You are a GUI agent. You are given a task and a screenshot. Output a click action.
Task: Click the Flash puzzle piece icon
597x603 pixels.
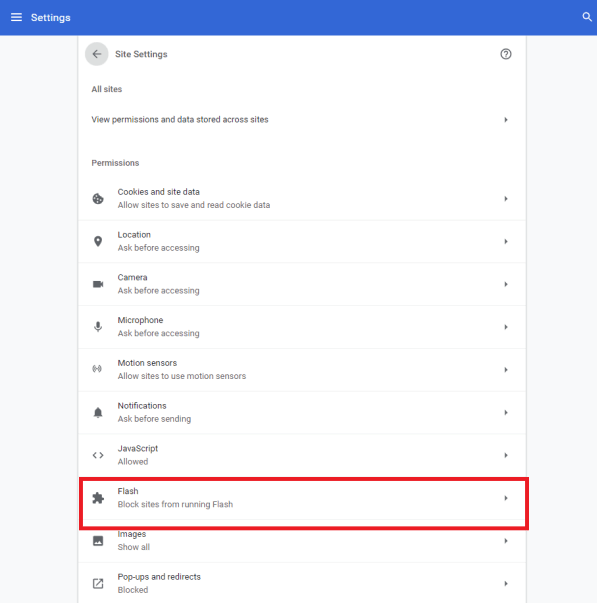click(x=98, y=498)
